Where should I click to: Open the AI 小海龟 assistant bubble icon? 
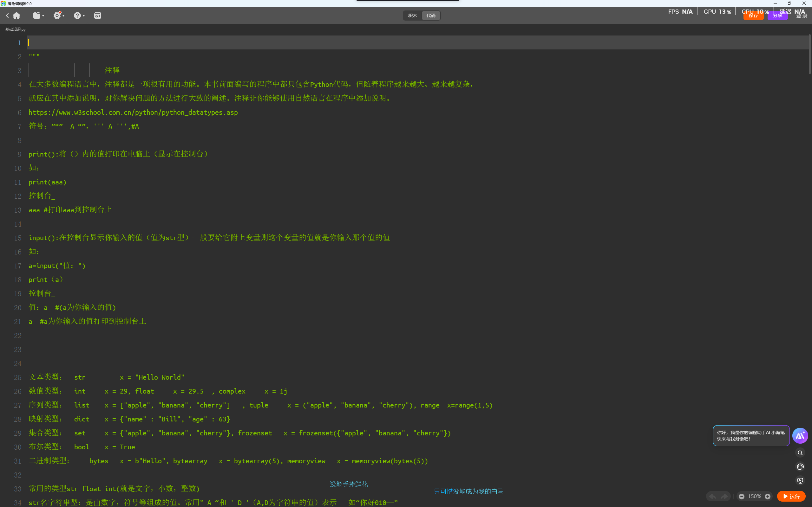[x=800, y=436]
